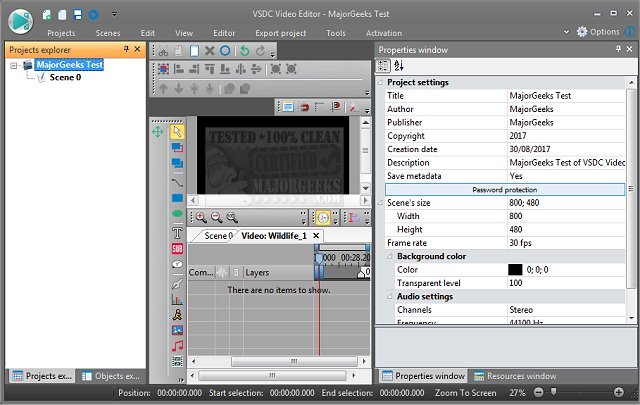Click the zoom slider handle in status bar

coord(553,392)
